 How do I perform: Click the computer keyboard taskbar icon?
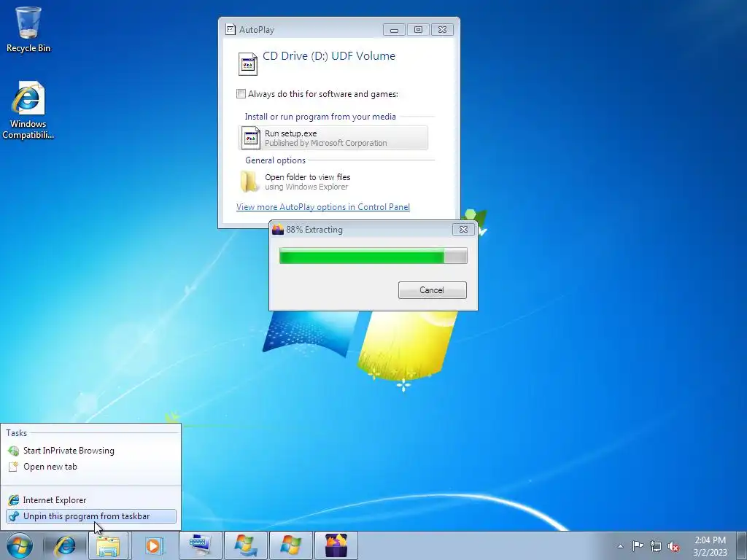click(200, 545)
